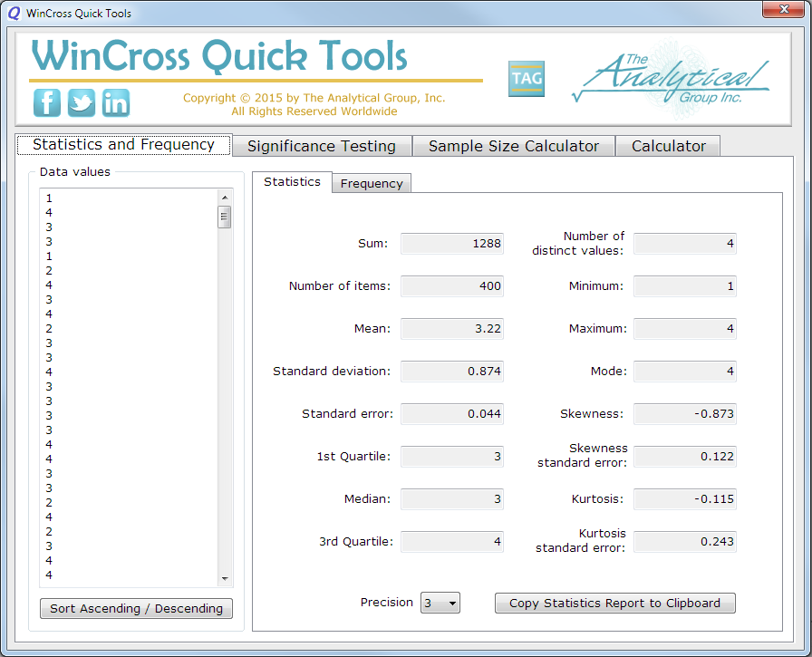The height and width of the screenshot is (657, 812).
Task: Open the Precision dropdown
Action: (x=440, y=603)
